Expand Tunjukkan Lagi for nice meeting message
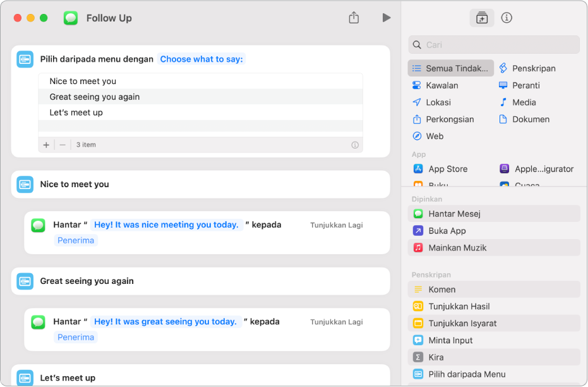The width and height of the screenshot is (588, 387). click(x=336, y=225)
